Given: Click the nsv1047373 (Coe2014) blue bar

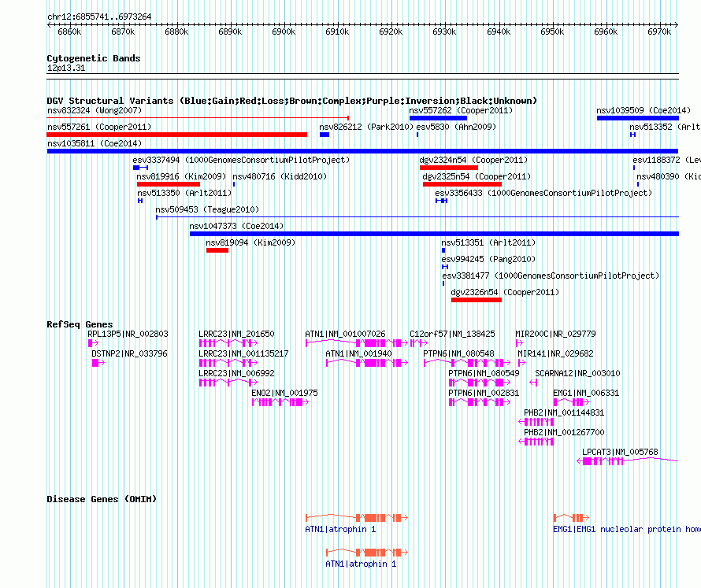Looking at the screenshot, I should (434, 234).
